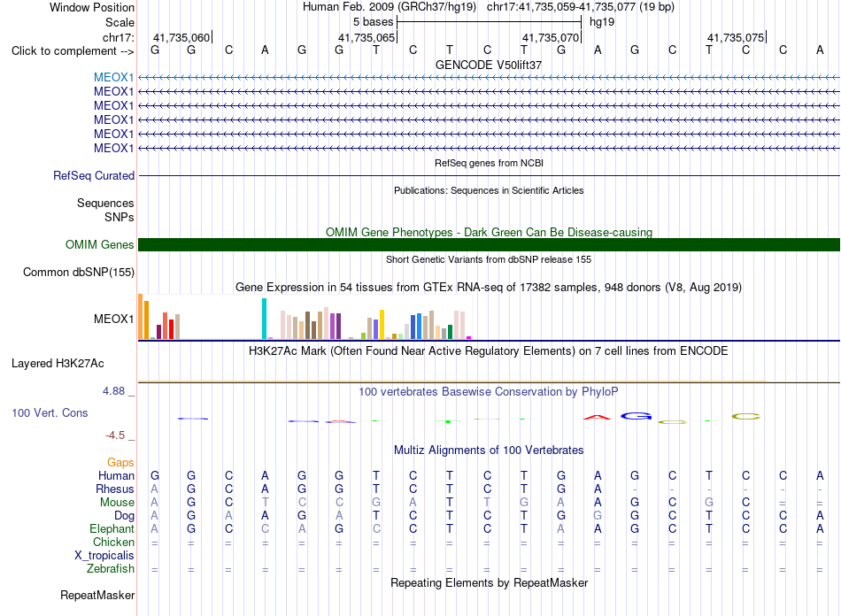Click the RefSeq Curated track label
The width and height of the screenshot is (841, 616).
point(93,175)
